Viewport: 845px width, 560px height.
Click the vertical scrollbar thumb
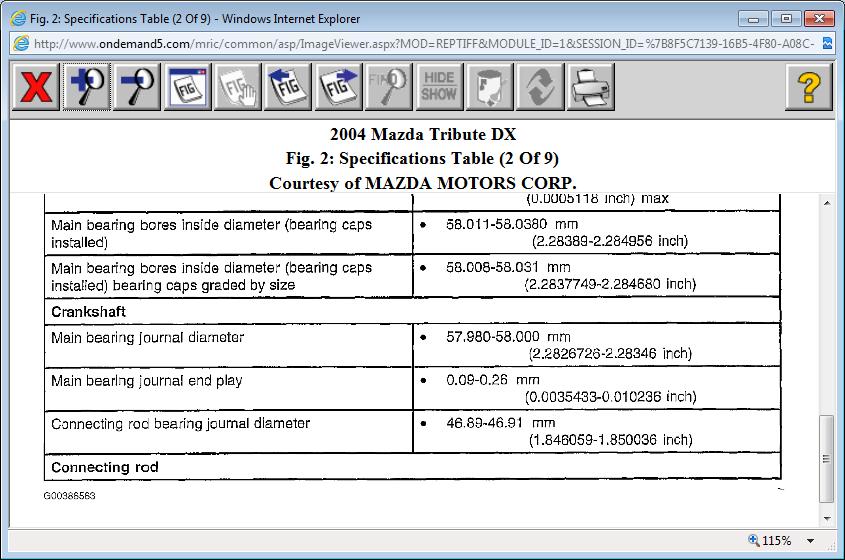(826, 458)
